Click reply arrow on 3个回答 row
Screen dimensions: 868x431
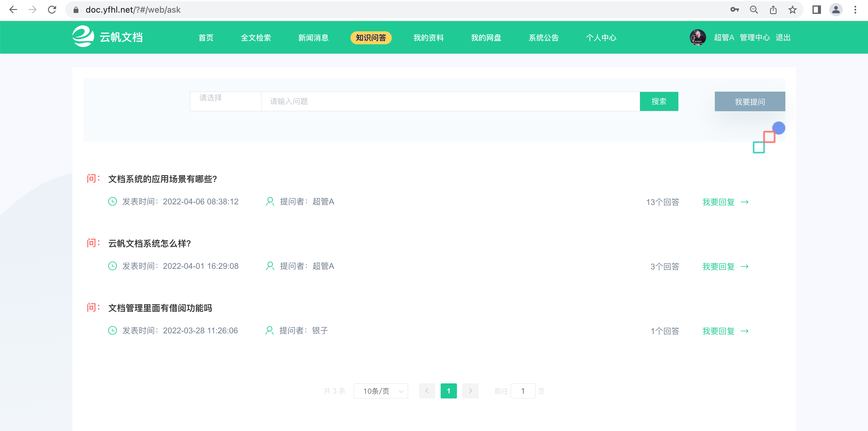[x=745, y=266]
